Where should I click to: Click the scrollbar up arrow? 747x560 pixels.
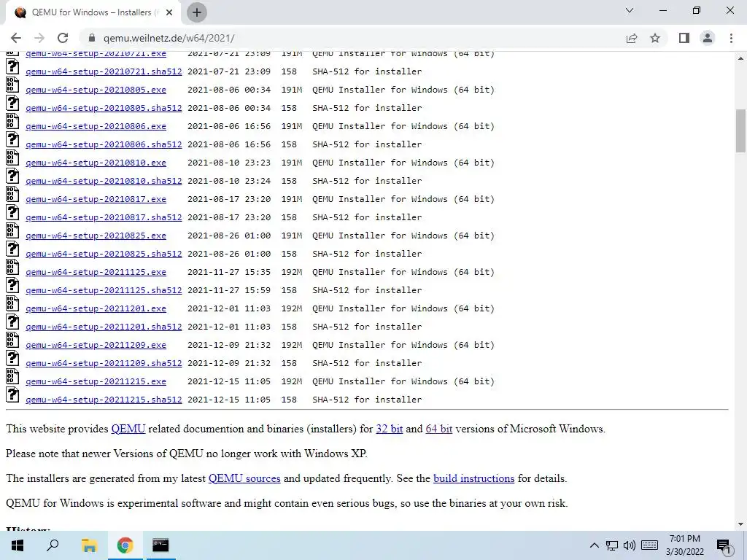740,58
